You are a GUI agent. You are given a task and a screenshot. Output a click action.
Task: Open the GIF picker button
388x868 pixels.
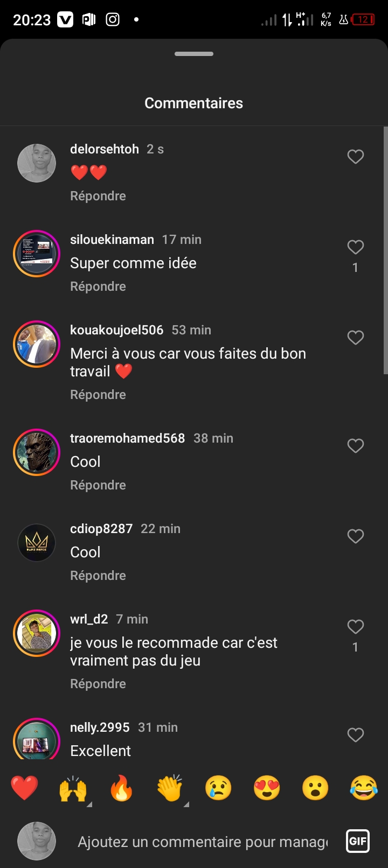pyautogui.click(x=358, y=841)
